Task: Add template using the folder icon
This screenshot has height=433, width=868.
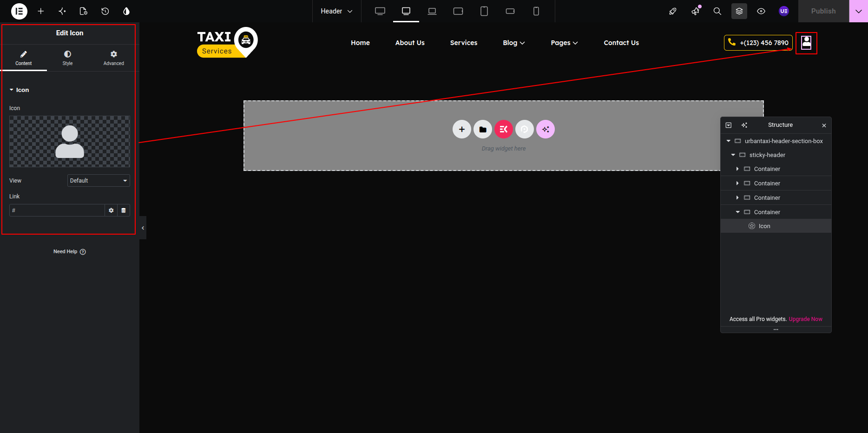Action: point(483,129)
